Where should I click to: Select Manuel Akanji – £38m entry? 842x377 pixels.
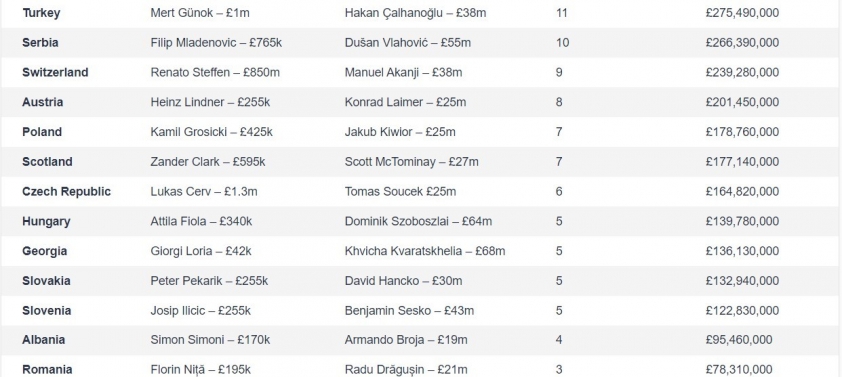[403, 72]
